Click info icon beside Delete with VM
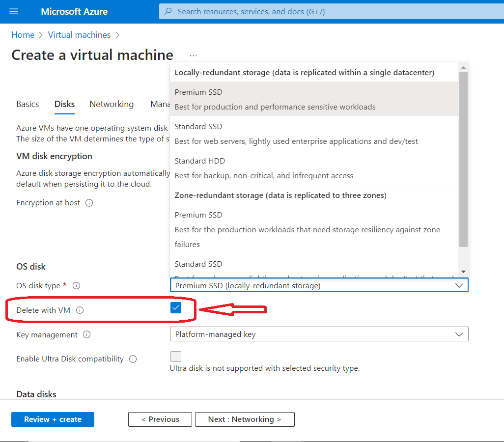Viewport: 504px width, 442px height. 80,310
